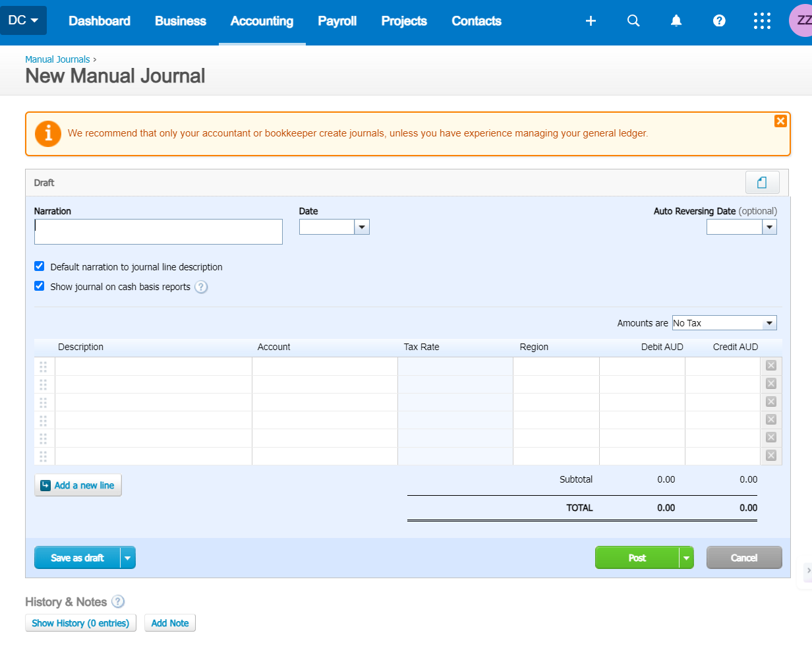Open the apps grid menu icon
The width and height of the screenshot is (812, 656).
click(762, 21)
